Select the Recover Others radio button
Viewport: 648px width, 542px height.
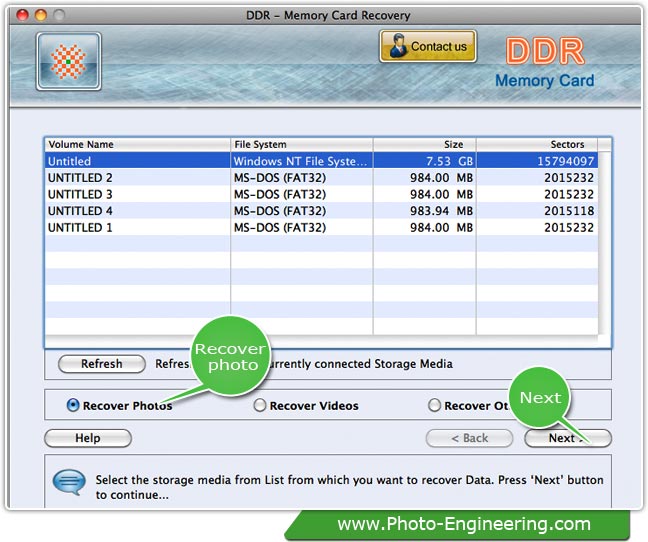434,405
